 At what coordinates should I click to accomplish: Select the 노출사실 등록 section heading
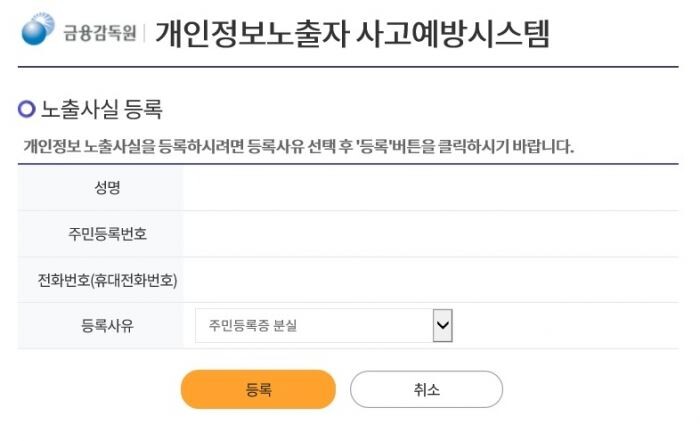101,108
